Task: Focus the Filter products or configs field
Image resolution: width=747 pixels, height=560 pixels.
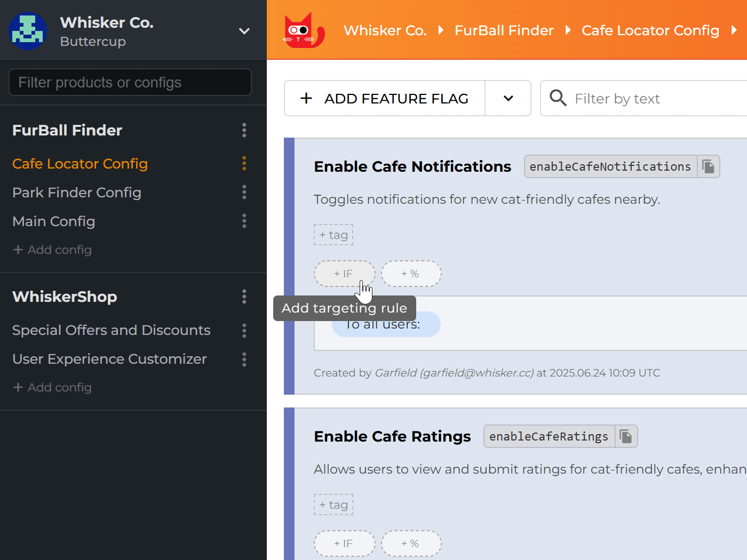Action: pyautogui.click(x=130, y=82)
